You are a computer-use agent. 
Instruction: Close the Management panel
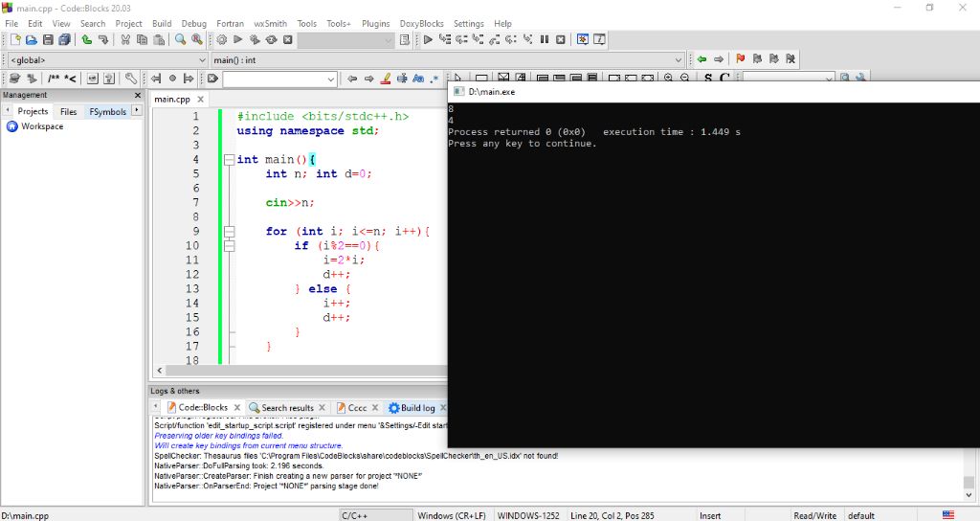coord(138,95)
